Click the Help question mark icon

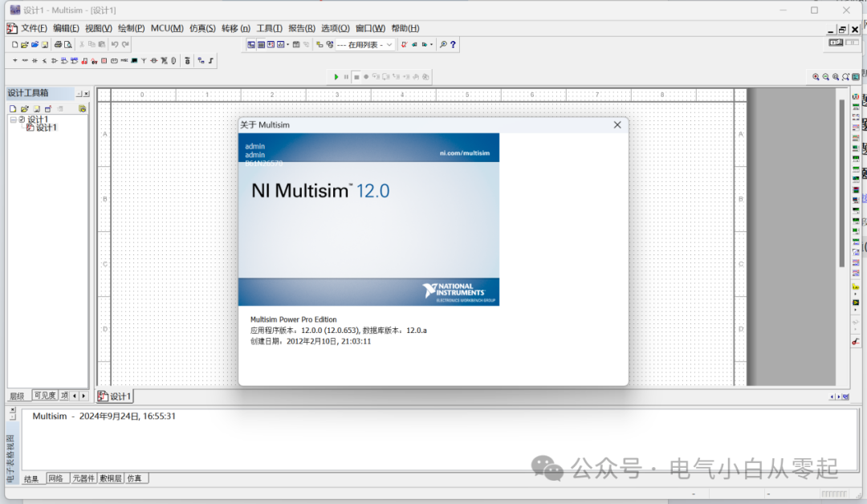tap(453, 44)
